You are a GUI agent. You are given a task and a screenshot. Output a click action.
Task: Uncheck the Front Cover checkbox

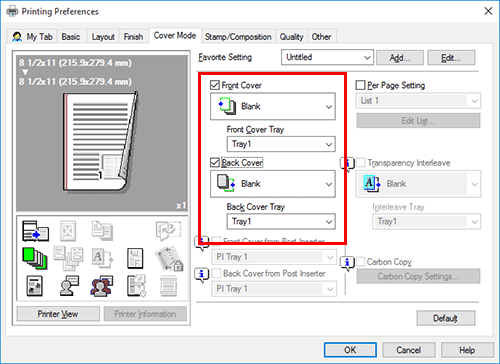tap(215, 85)
